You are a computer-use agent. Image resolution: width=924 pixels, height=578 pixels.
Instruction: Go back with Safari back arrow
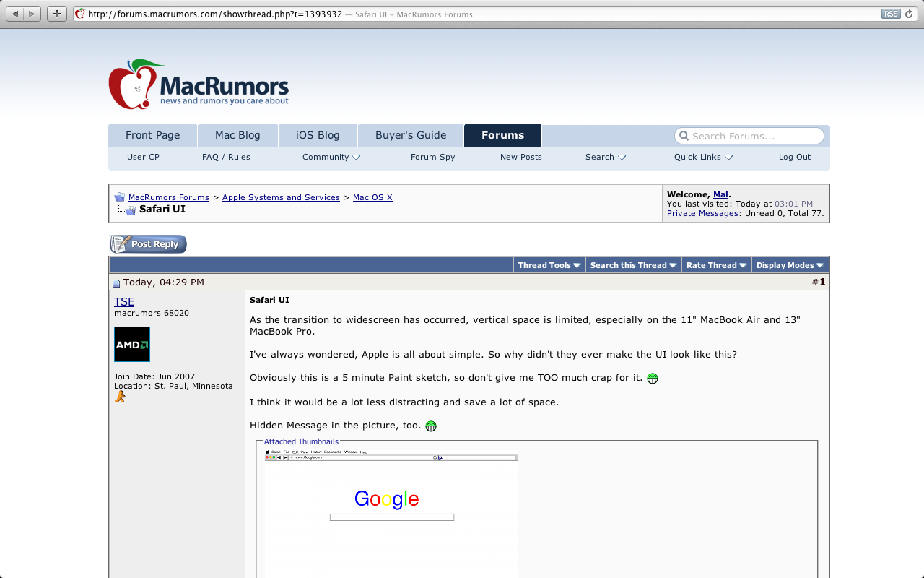pyautogui.click(x=15, y=14)
